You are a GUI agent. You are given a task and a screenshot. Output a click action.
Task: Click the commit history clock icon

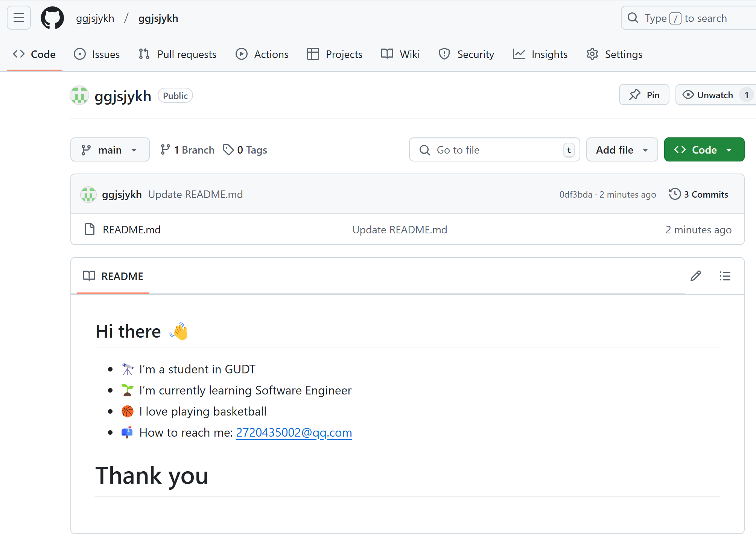(675, 194)
